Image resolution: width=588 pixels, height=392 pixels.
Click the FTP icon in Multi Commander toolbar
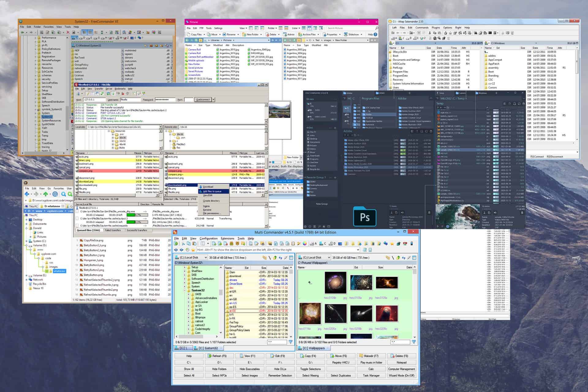[x=405, y=243]
